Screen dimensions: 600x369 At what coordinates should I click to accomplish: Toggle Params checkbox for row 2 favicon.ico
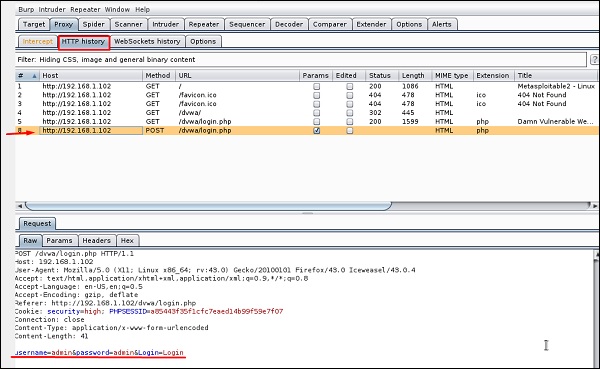click(316, 95)
